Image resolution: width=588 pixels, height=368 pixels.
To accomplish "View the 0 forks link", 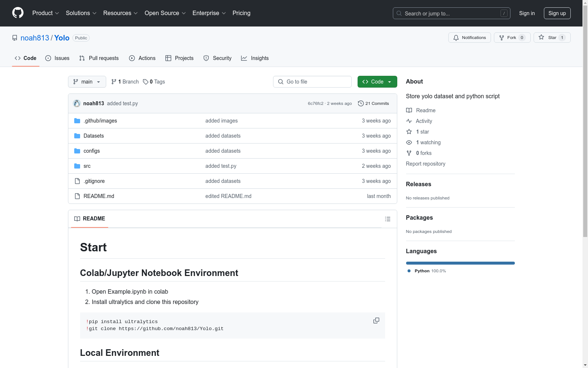I will (419, 153).
